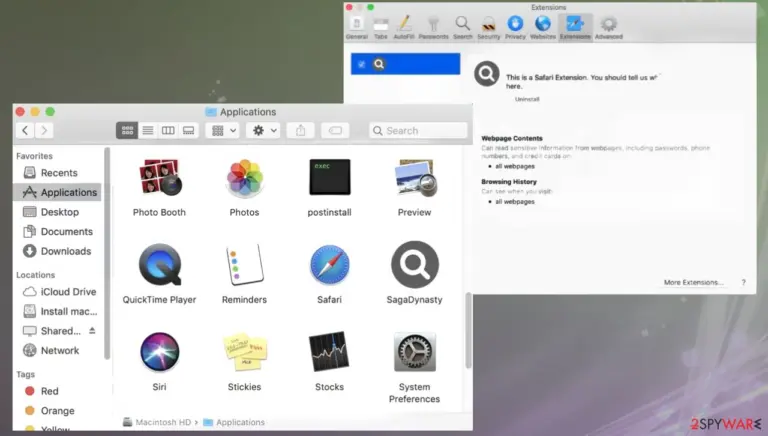Open QuickTime Player icon
Screen dimensions: 768x436
160,265
